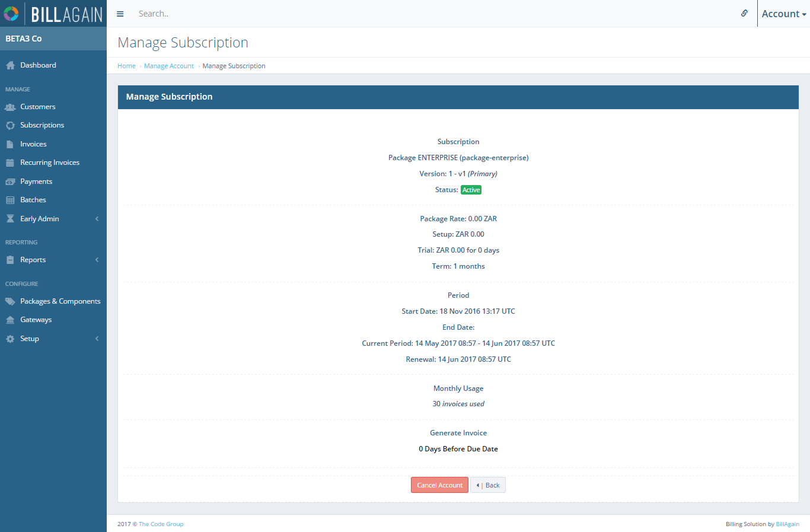810x532 pixels.
Task: Click the Batches table icon
Action: click(x=10, y=200)
